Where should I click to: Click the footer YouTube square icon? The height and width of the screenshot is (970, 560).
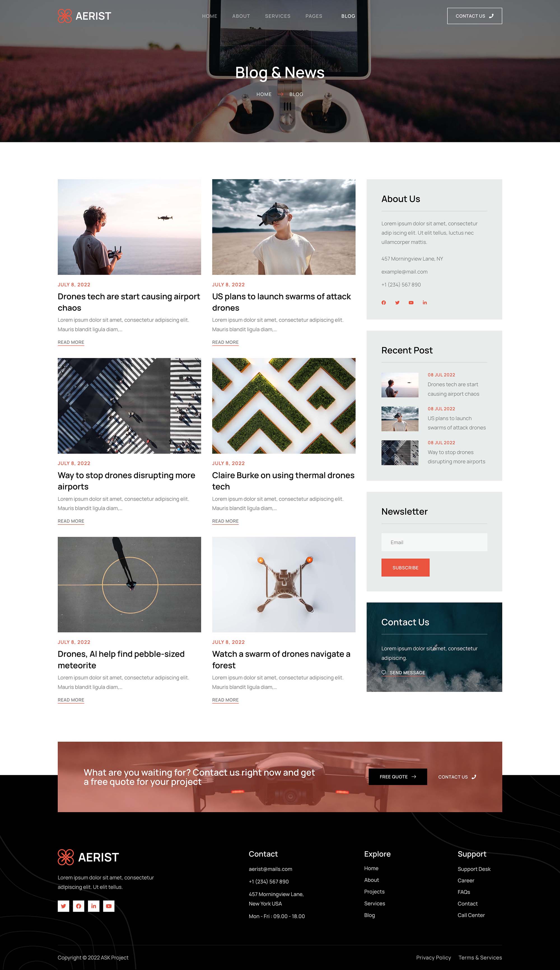[109, 906]
